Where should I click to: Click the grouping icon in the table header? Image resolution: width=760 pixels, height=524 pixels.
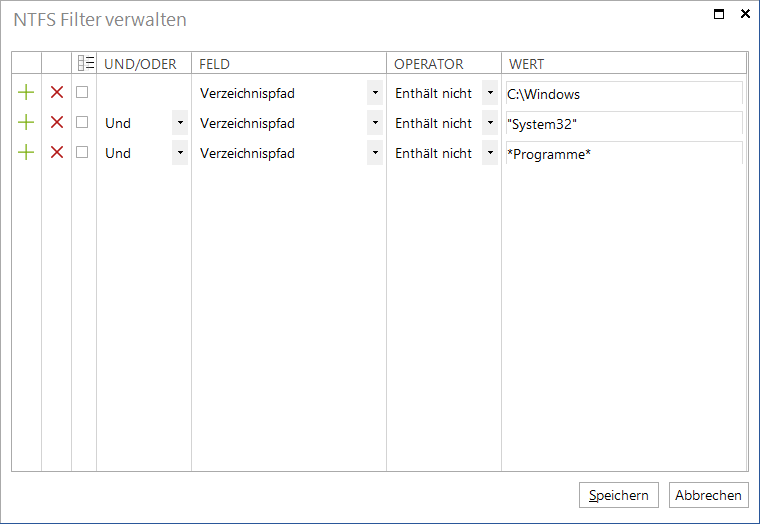click(86, 63)
